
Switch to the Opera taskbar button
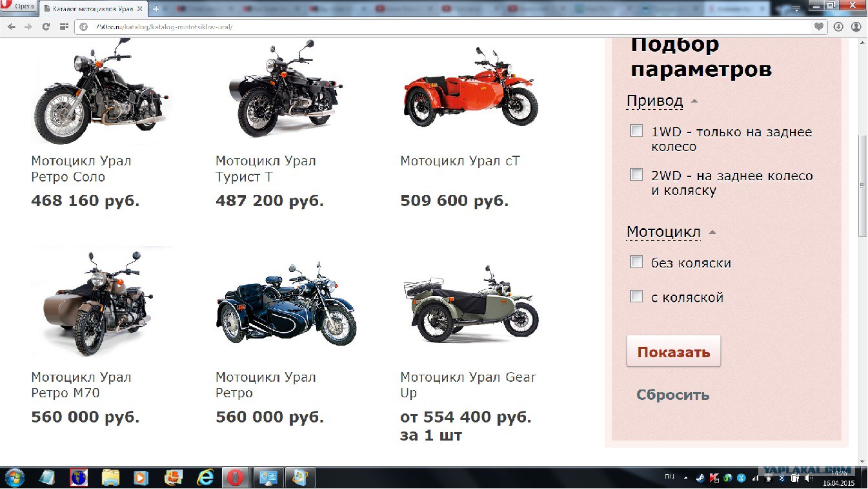pyautogui.click(x=236, y=478)
